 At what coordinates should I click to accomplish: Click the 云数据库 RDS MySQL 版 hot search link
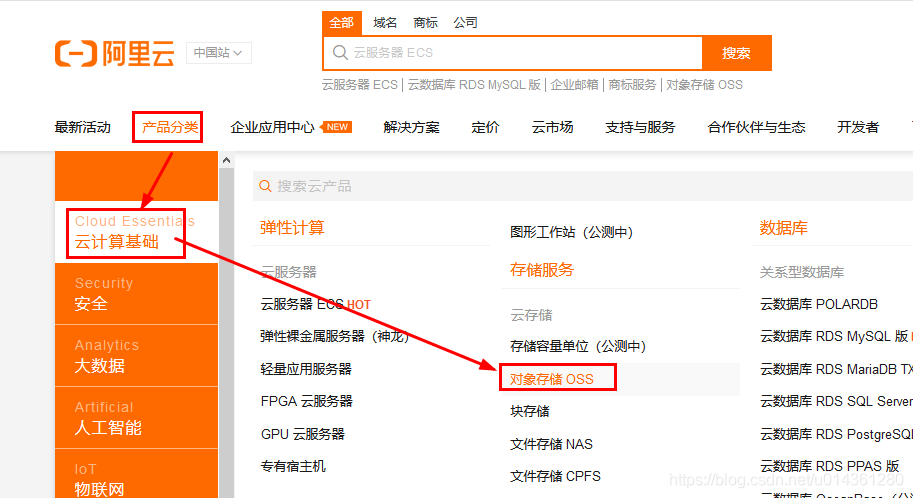point(474,85)
